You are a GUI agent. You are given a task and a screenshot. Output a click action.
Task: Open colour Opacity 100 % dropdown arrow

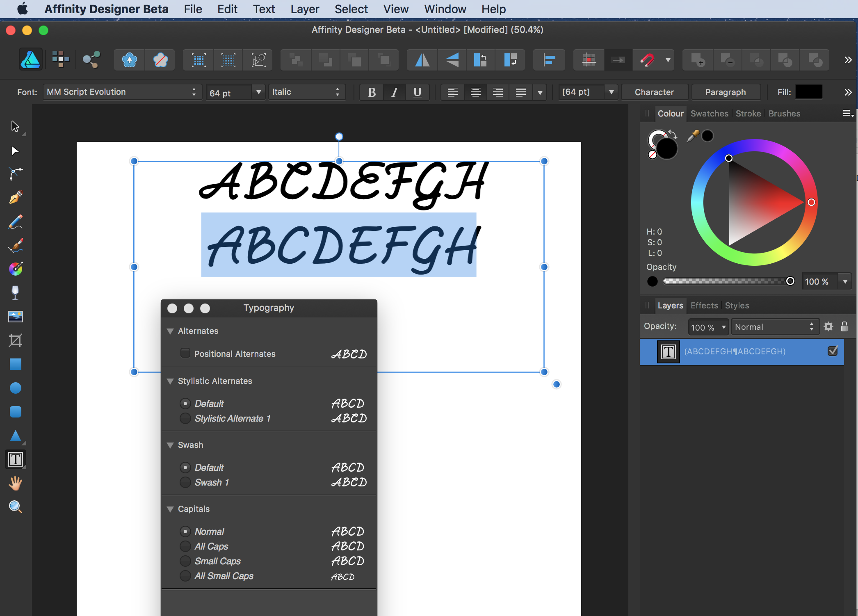pyautogui.click(x=845, y=282)
